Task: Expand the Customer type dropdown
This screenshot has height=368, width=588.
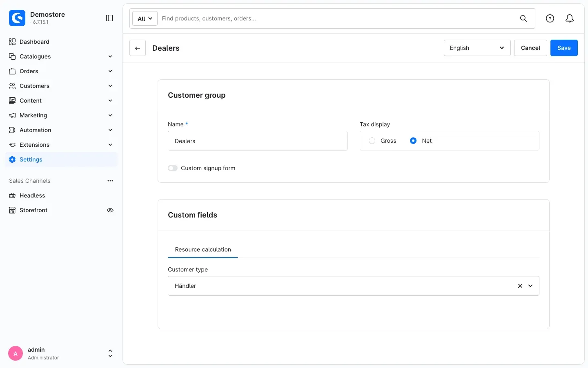Action: pyautogui.click(x=530, y=286)
